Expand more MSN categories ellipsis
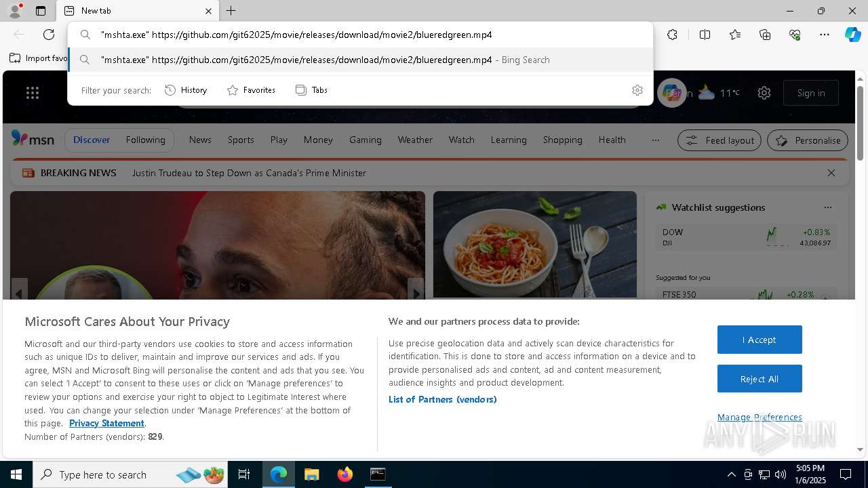Viewport: 868px width, 488px height. pos(655,140)
